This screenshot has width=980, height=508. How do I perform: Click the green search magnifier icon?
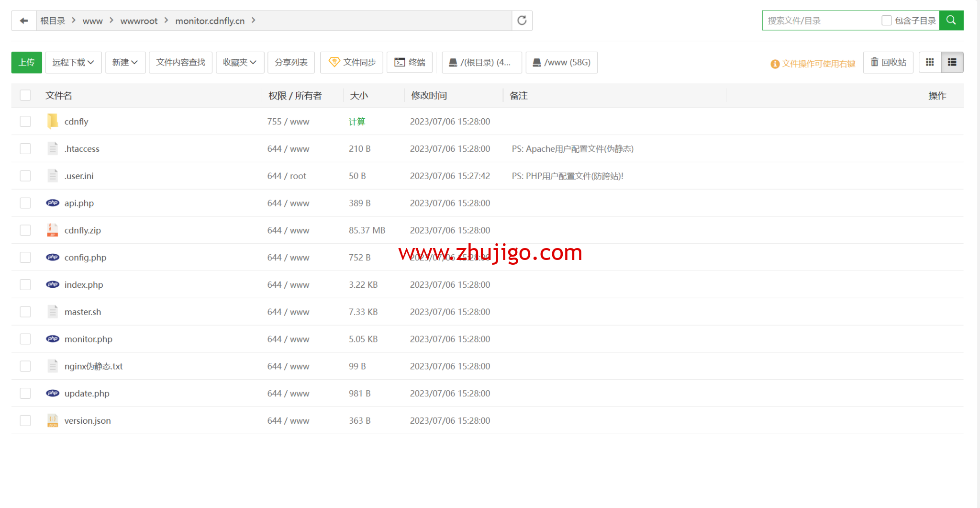(x=951, y=20)
